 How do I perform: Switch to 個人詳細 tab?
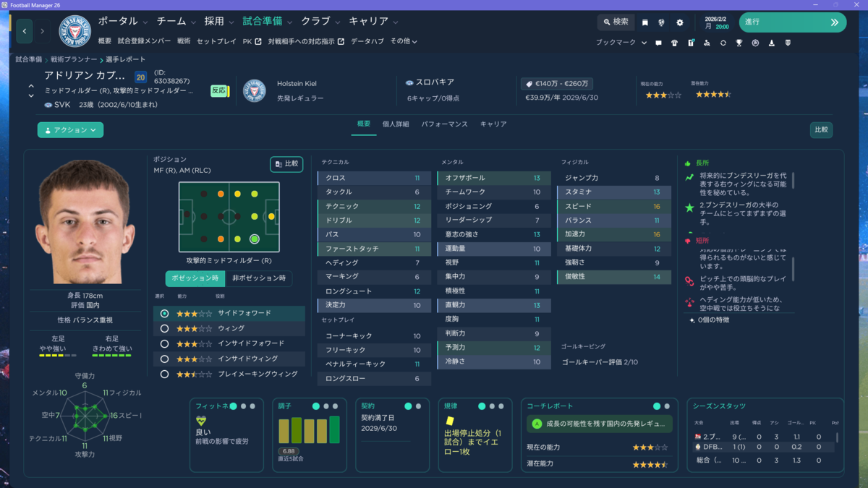pyautogui.click(x=396, y=124)
